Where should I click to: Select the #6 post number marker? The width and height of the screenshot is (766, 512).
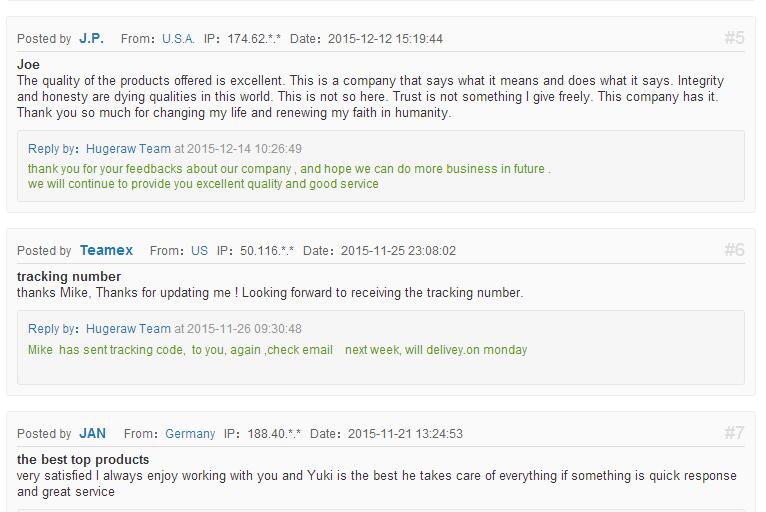pyautogui.click(x=734, y=250)
